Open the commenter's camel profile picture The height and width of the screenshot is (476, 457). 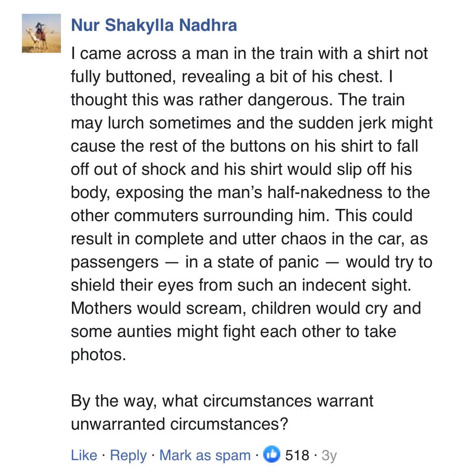point(41,33)
